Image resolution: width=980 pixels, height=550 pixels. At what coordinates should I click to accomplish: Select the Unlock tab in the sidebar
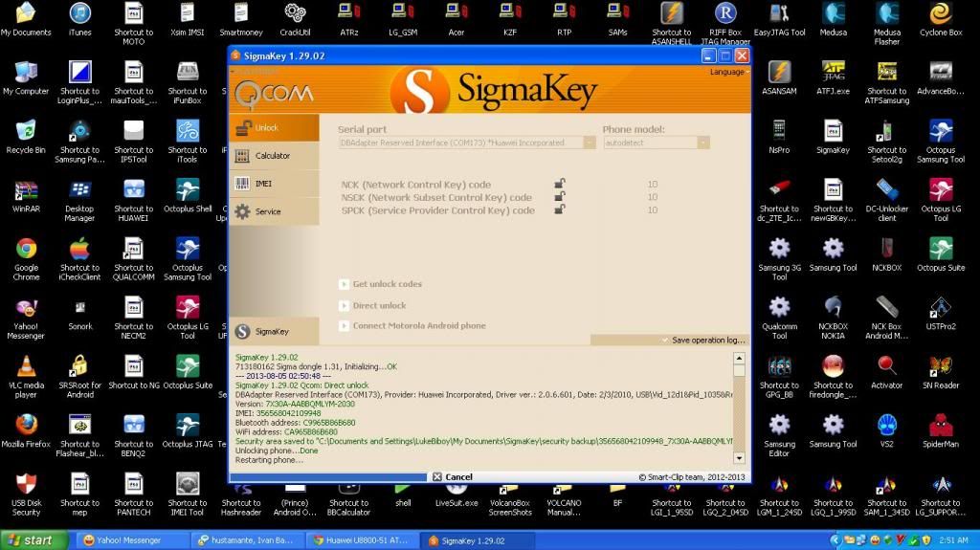point(273,128)
